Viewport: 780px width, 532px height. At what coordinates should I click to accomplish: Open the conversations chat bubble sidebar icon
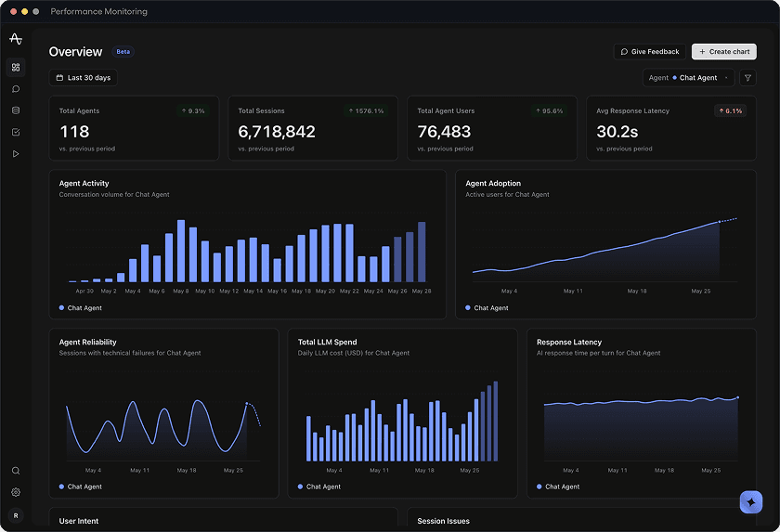[16, 89]
